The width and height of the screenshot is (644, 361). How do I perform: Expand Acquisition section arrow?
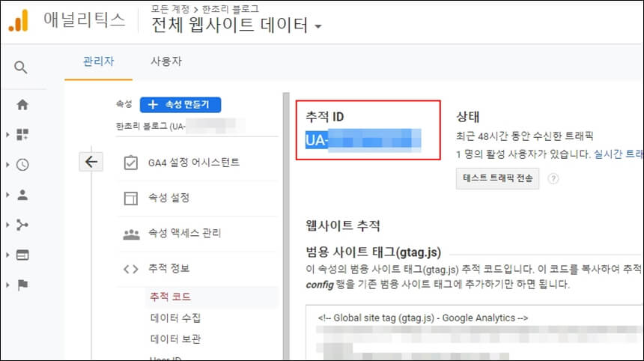[x=7, y=225]
